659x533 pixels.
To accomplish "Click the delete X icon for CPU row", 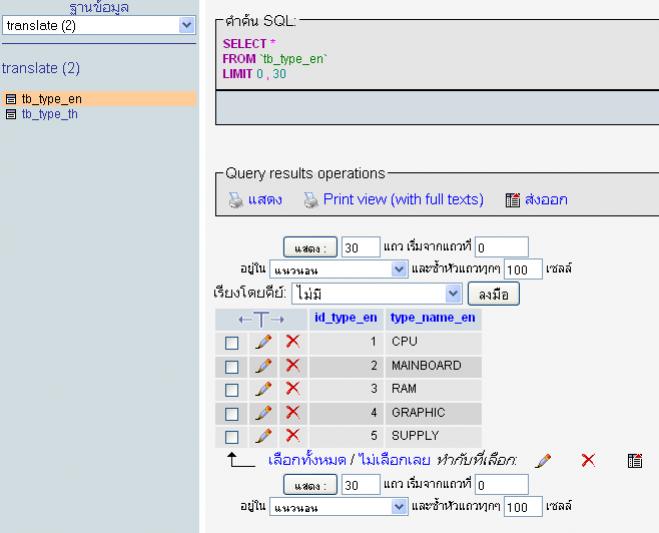I will (293, 341).
